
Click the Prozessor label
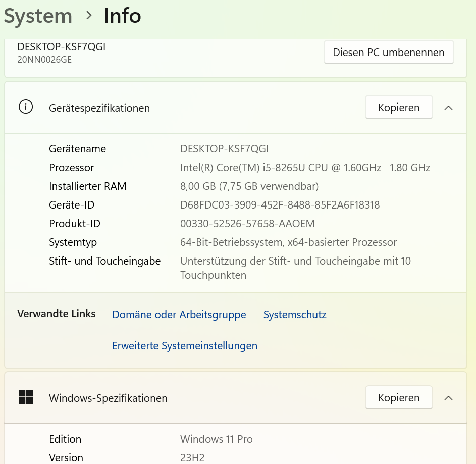pyautogui.click(x=71, y=168)
